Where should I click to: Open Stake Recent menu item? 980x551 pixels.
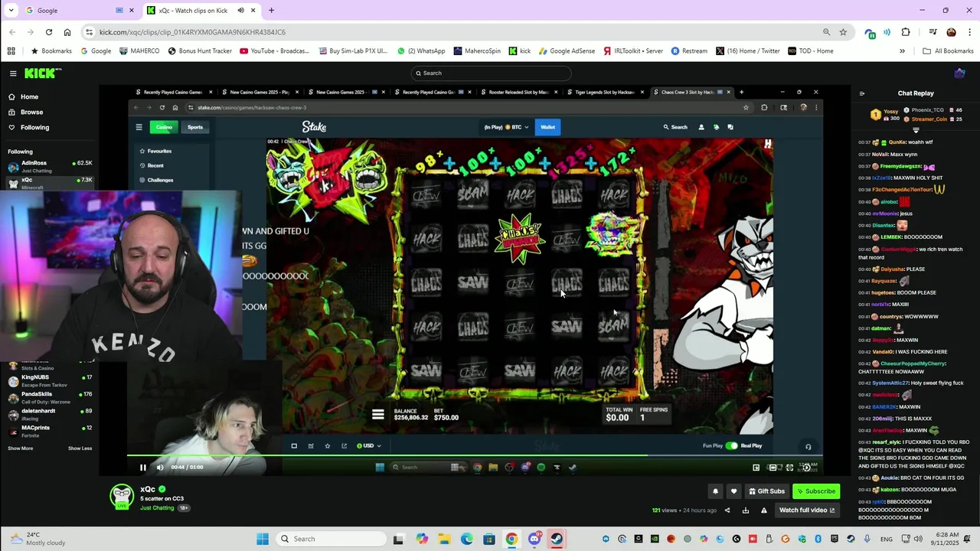click(x=155, y=165)
